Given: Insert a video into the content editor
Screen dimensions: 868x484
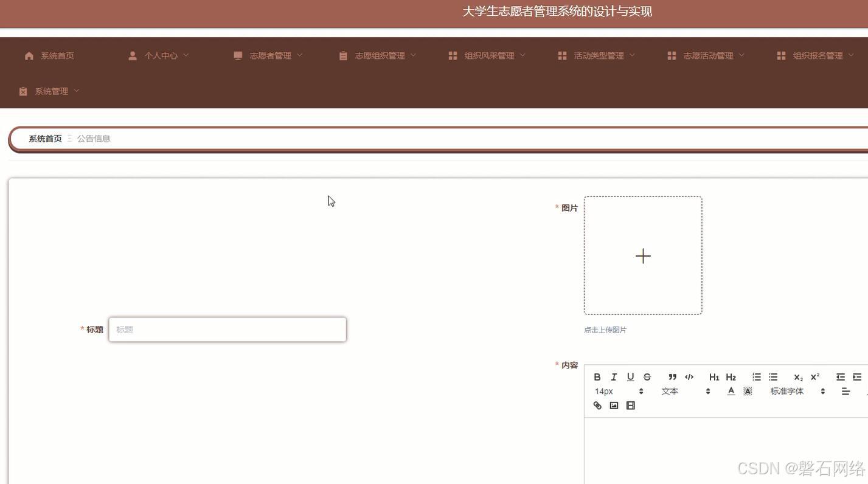Looking at the screenshot, I should [x=630, y=406].
